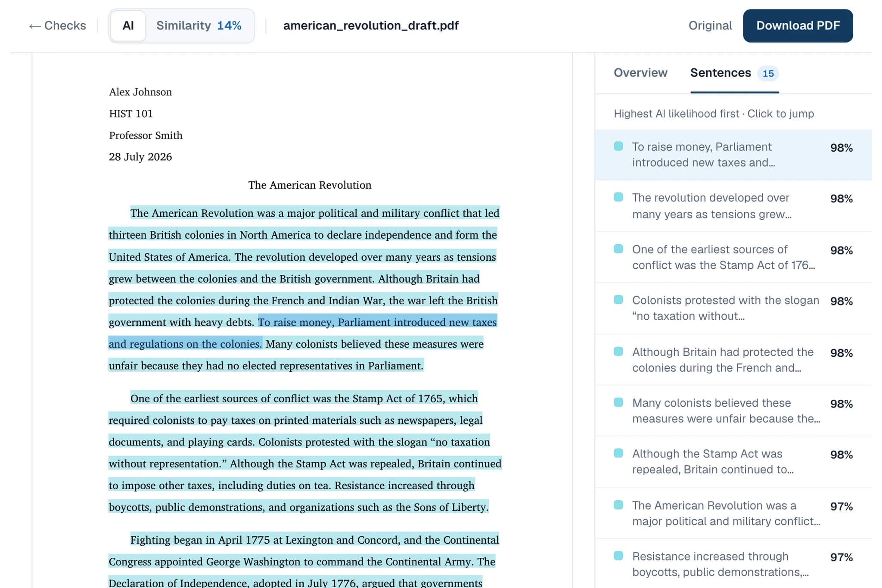This screenshot has height=588, width=882.
Task: Select 'Resistance increased through boycotts' sentence entry
Action: 733,564
